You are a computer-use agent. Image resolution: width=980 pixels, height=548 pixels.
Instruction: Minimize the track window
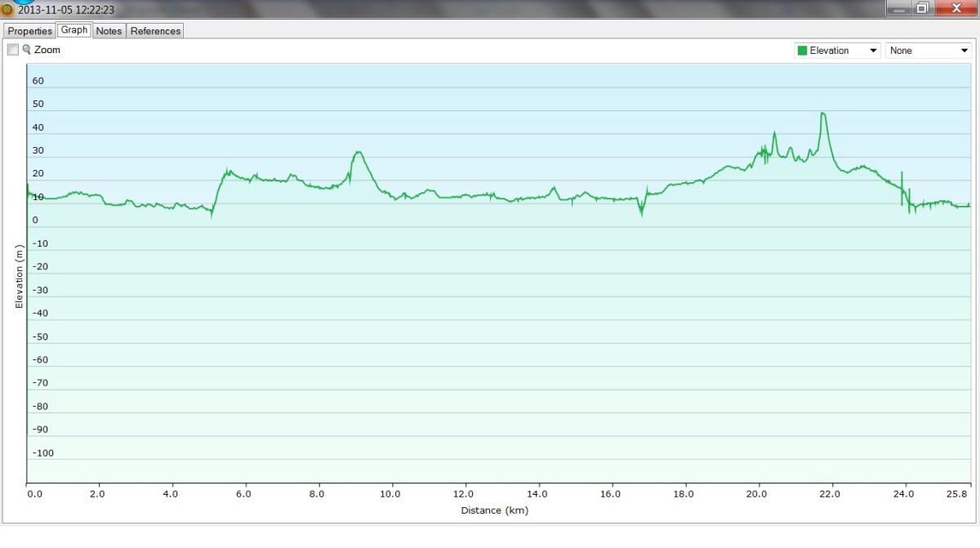[x=899, y=9]
